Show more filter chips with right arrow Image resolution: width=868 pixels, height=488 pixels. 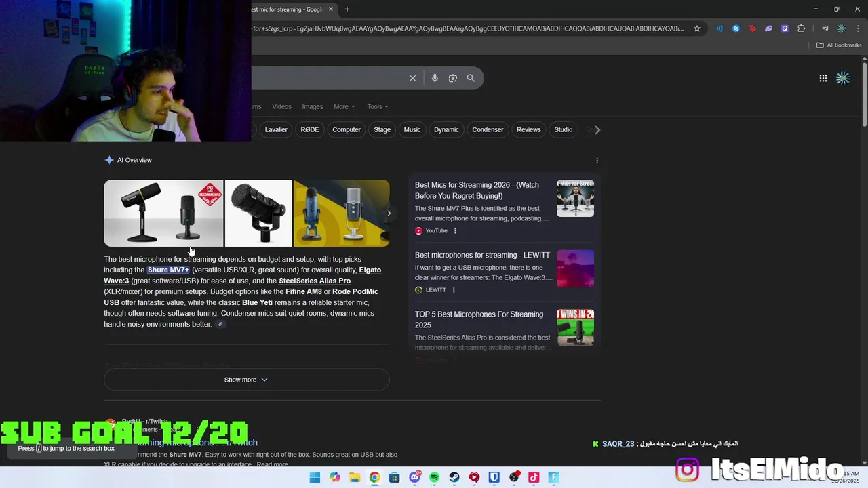597,129
